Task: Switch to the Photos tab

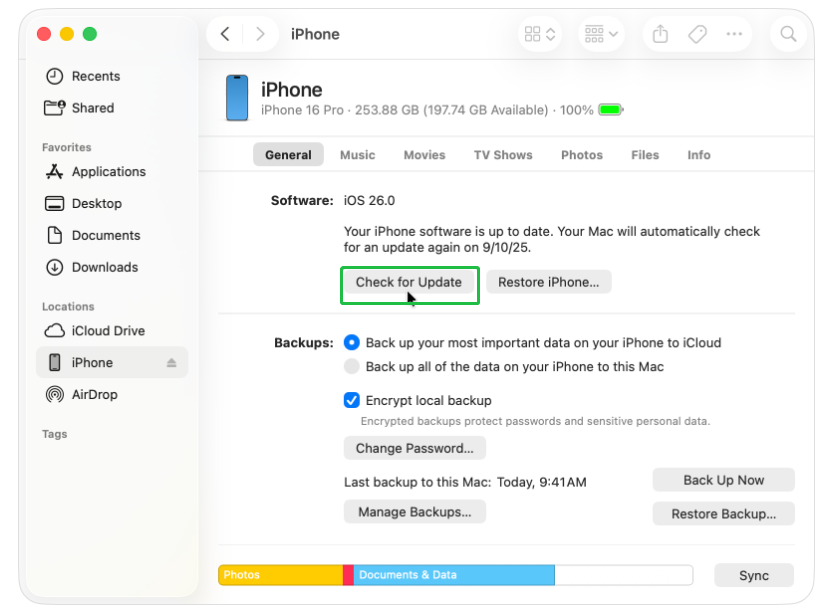Action: (581, 155)
